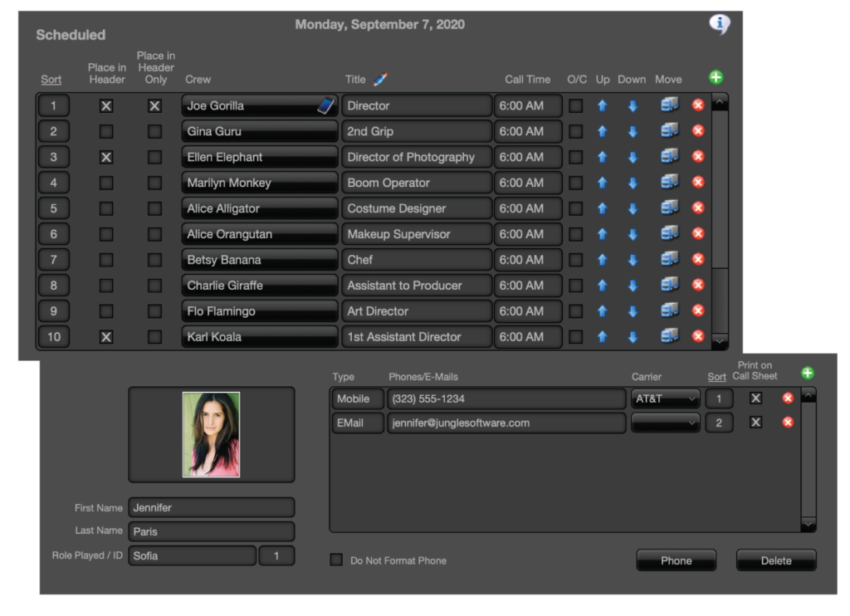Screen dimensions: 850x616
Task: Uncheck Place in Header for Karl Koala
Action: point(106,337)
